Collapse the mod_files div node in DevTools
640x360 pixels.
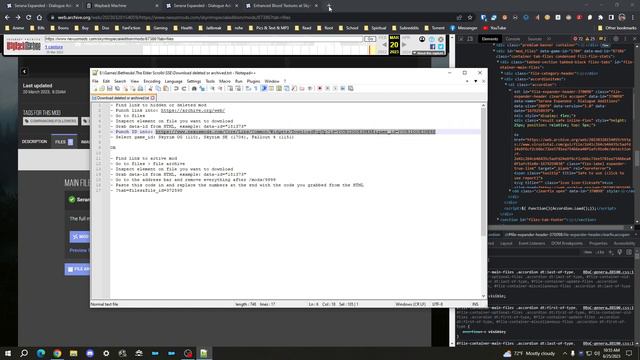(x=494, y=51)
